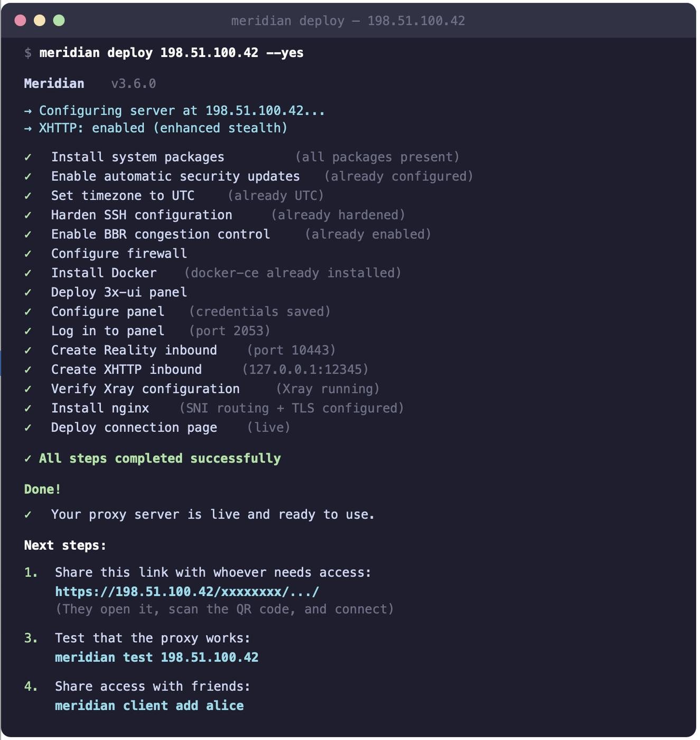Click the checkmark beside Install system packages
The width and height of the screenshot is (700, 740).
click(x=28, y=158)
